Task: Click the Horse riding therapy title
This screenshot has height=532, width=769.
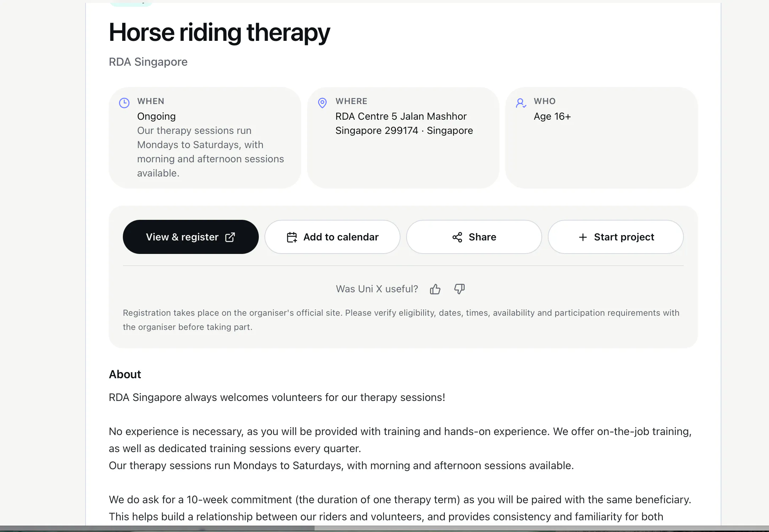Action: click(219, 32)
